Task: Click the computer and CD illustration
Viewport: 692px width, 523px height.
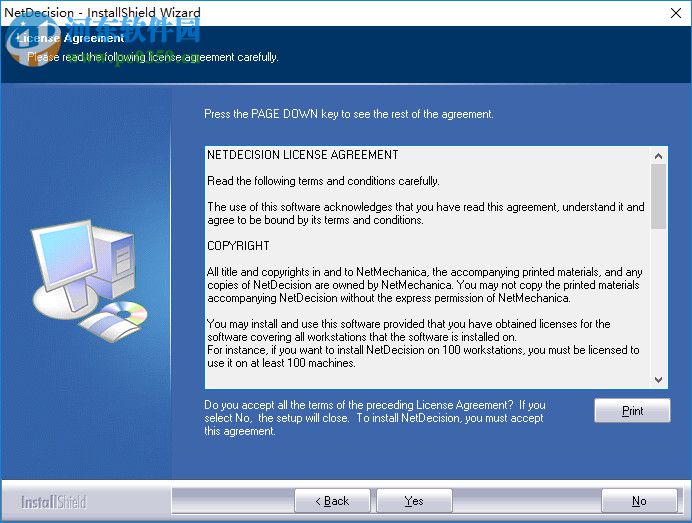Action: tap(90, 281)
